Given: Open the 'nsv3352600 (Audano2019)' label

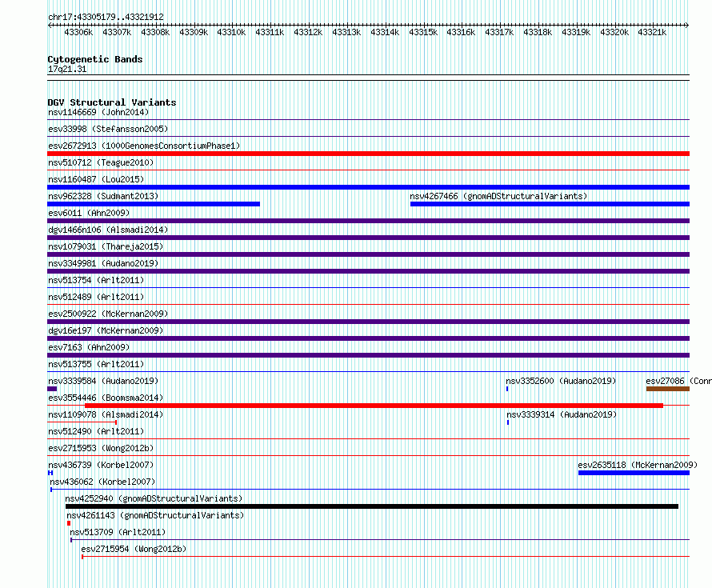Looking at the screenshot, I should pos(561,381).
